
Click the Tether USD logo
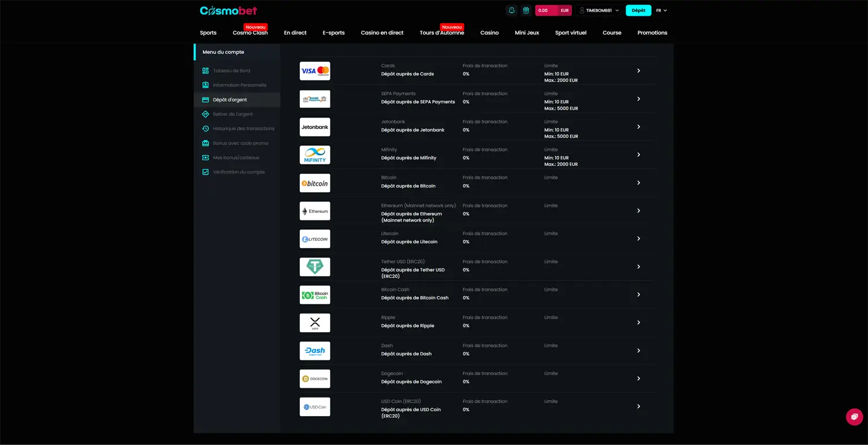click(x=315, y=267)
